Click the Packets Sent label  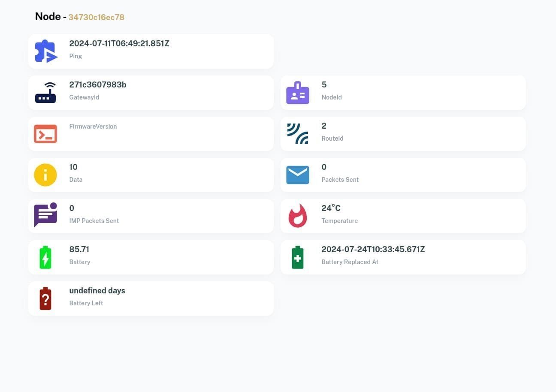click(340, 180)
